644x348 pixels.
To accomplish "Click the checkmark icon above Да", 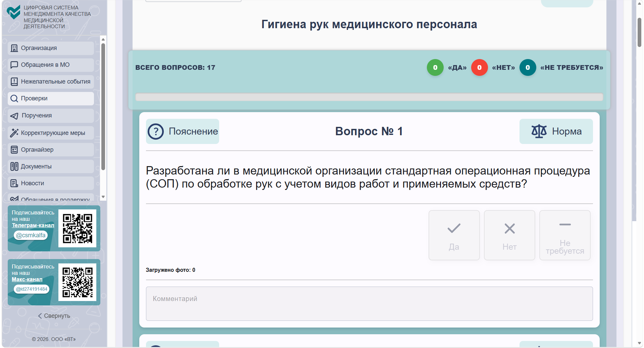I will tap(454, 229).
